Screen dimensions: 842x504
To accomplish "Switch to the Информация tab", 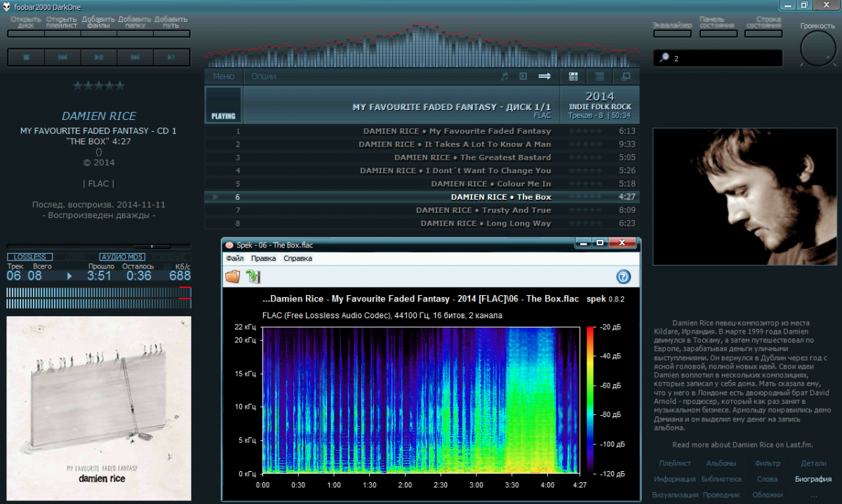I will pyautogui.click(x=675, y=479).
